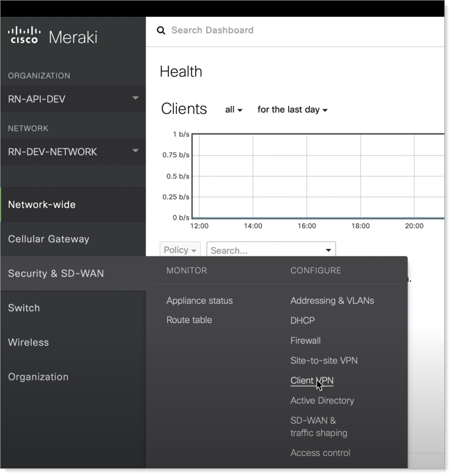Image resolution: width=452 pixels, height=476 pixels.
Task: Expand the client Search combo box arrow
Action: (x=328, y=250)
